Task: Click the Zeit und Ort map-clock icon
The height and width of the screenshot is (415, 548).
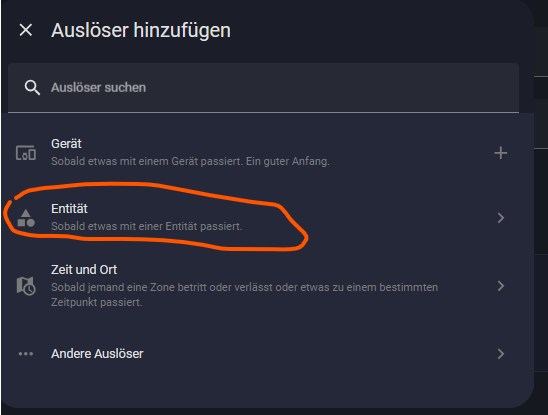Action: coord(26,286)
